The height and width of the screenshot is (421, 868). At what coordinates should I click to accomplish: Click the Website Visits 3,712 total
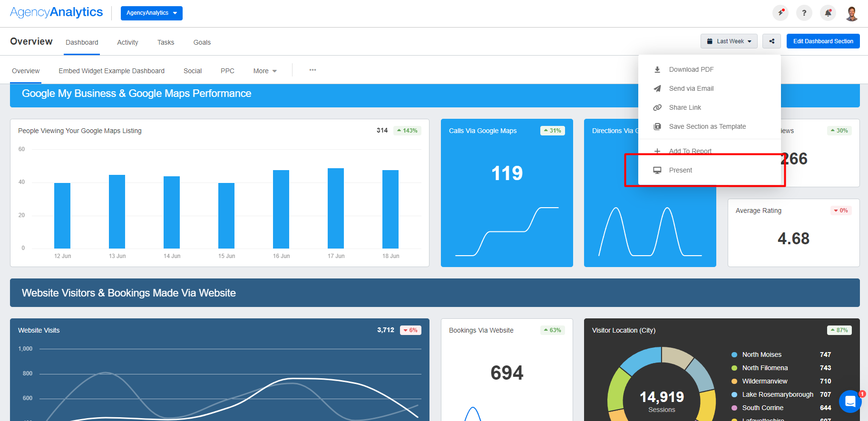[x=386, y=330]
